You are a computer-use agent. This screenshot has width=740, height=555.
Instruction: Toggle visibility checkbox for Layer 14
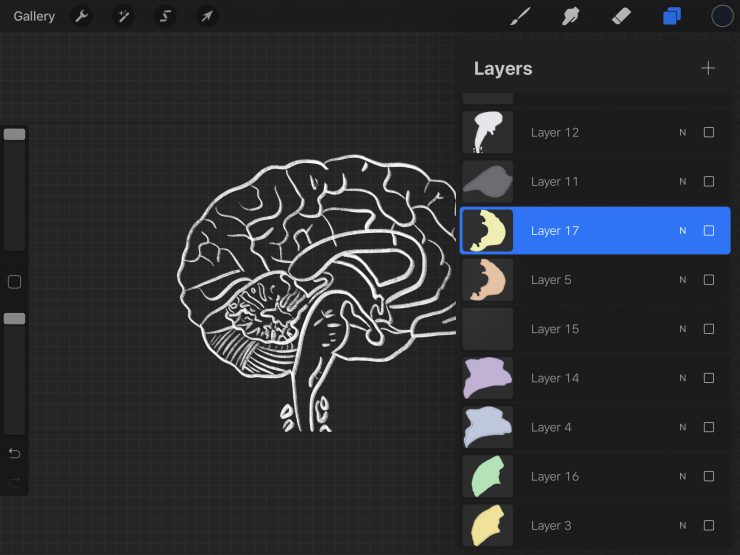tap(709, 378)
